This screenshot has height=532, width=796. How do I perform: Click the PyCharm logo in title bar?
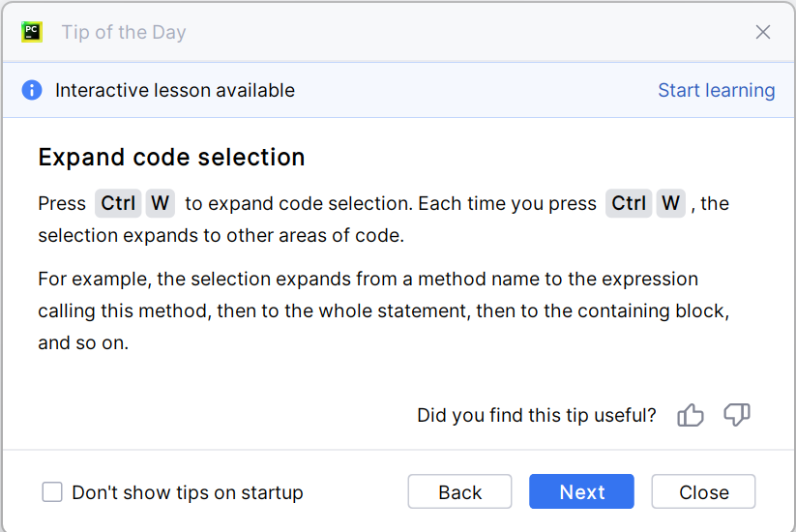32,32
